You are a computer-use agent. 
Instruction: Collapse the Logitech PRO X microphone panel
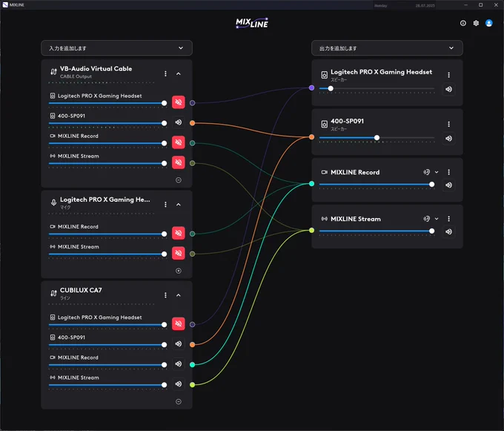click(x=179, y=205)
